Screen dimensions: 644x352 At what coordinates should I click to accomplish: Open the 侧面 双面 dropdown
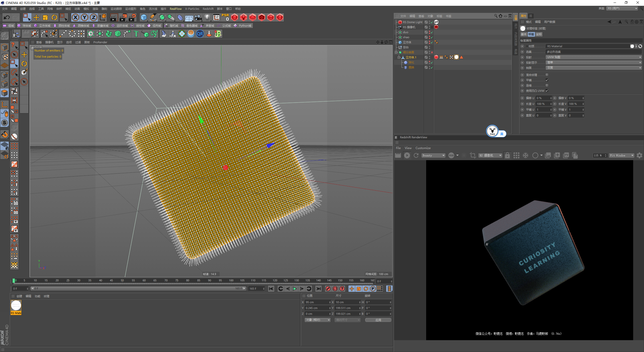[594, 68]
